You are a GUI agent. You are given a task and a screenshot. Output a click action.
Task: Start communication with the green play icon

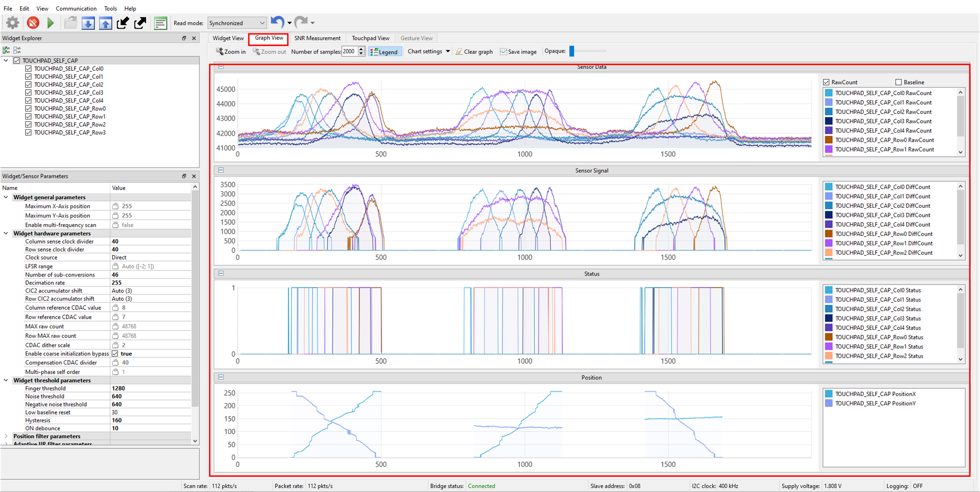click(x=50, y=23)
